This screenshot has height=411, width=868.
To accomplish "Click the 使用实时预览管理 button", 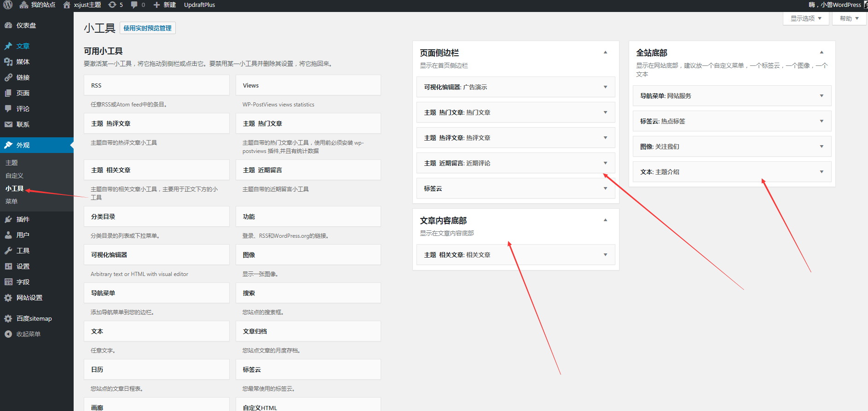I will [x=147, y=28].
